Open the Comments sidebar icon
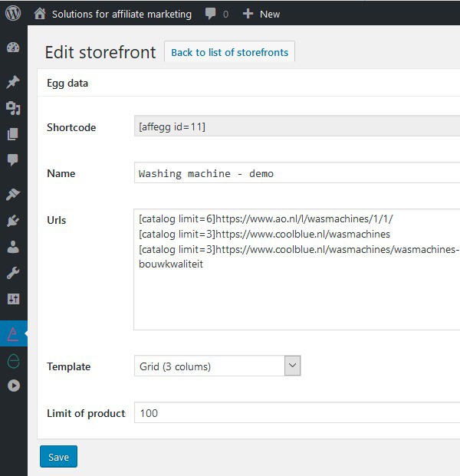Image resolution: width=460 pixels, height=476 pixels. 13,160
